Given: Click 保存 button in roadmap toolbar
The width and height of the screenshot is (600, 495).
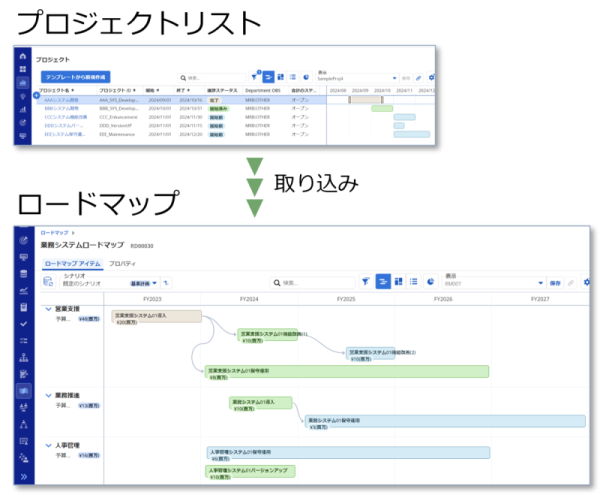Looking at the screenshot, I should tap(555, 283).
